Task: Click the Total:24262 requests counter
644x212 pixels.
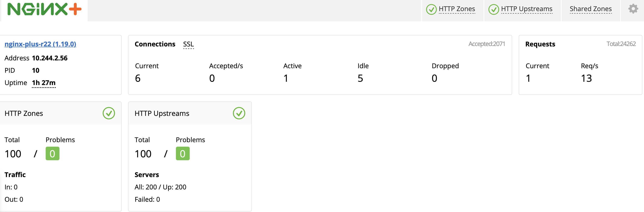Action: pos(621,44)
